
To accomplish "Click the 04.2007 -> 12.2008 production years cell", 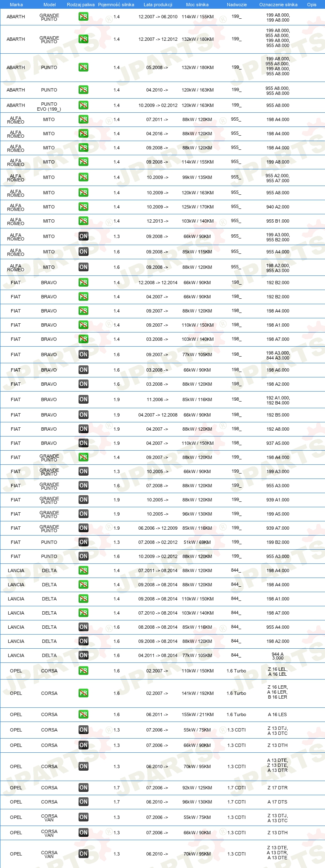I will [x=158, y=415].
